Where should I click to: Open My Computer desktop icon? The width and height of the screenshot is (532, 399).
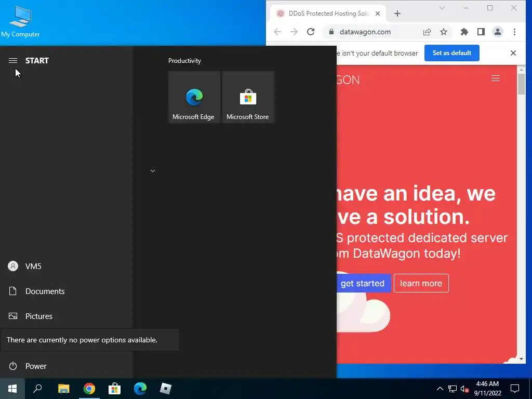tap(20, 21)
